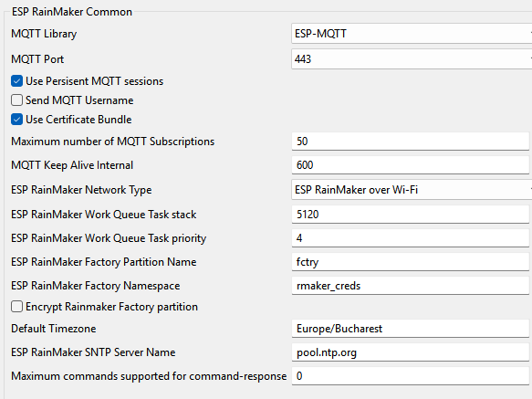This screenshot has height=399, width=532.
Task: Edit Maximum commands for command-response field
Action: click(411, 376)
